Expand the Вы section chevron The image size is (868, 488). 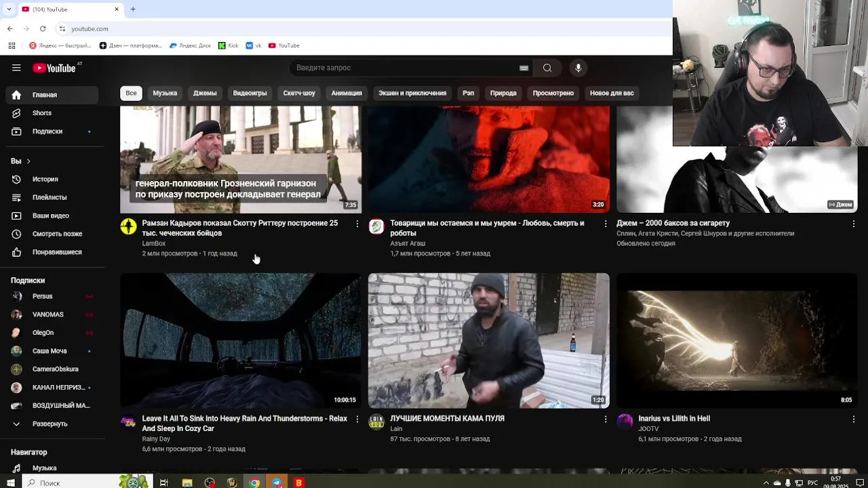[x=28, y=161]
